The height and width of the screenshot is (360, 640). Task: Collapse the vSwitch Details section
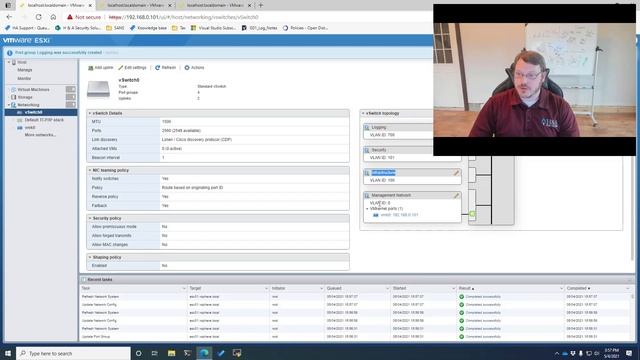click(x=90, y=113)
